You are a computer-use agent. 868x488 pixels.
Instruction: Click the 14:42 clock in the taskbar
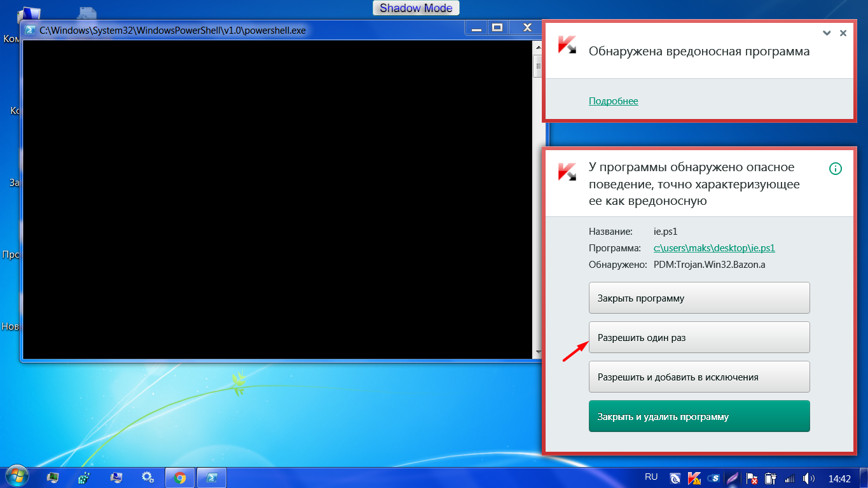[x=839, y=478]
